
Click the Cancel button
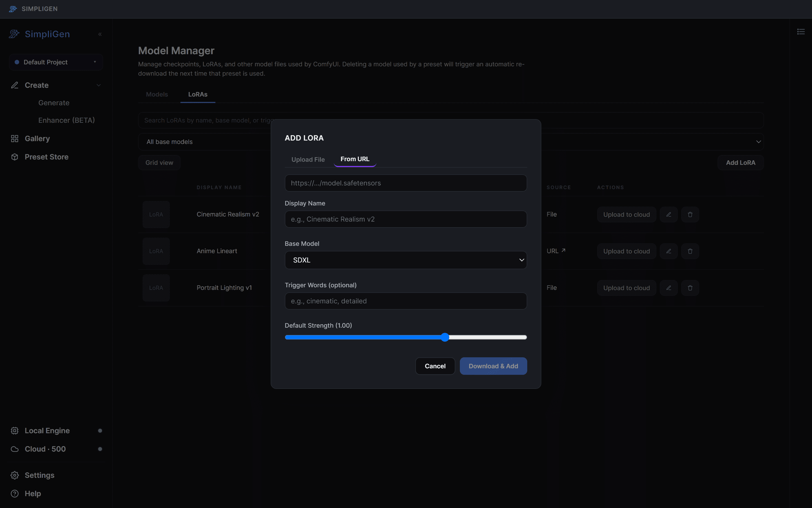pos(435,366)
